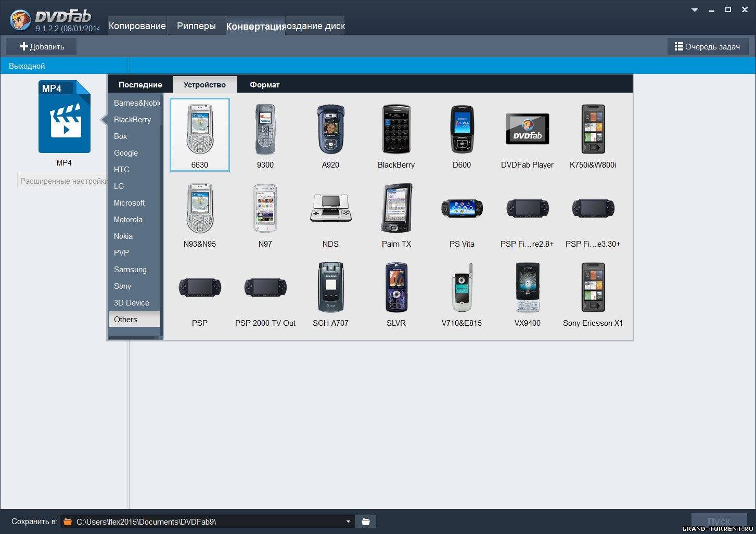The image size is (756, 534).
Task: Switch to the Устройство profile tab
Action: point(204,84)
